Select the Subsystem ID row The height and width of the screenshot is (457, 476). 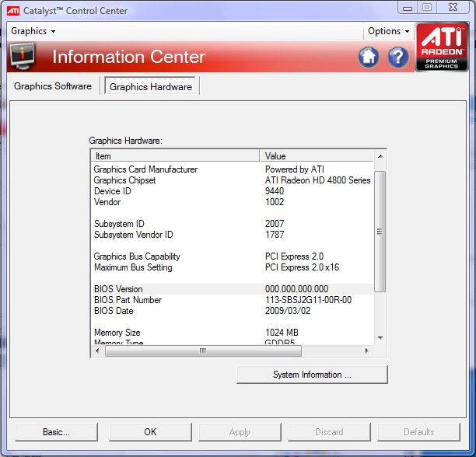233,224
